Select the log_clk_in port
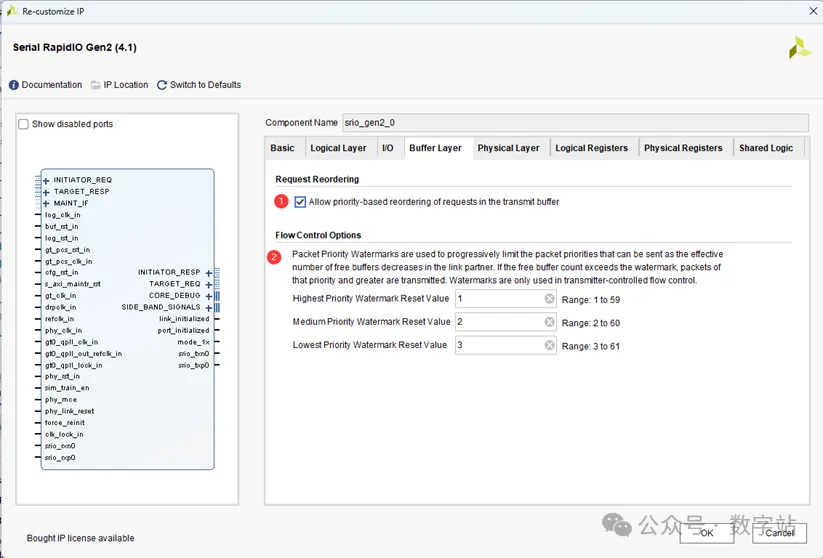Image resolution: width=823 pixels, height=558 pixels. point(62,215)
